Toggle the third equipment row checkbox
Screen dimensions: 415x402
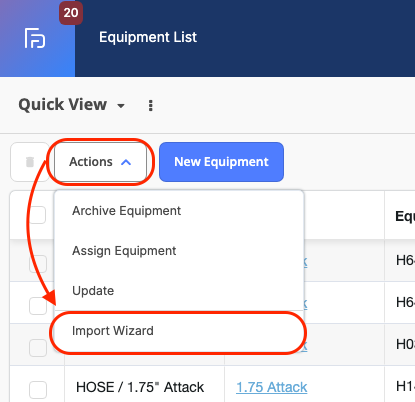point(38,348)
